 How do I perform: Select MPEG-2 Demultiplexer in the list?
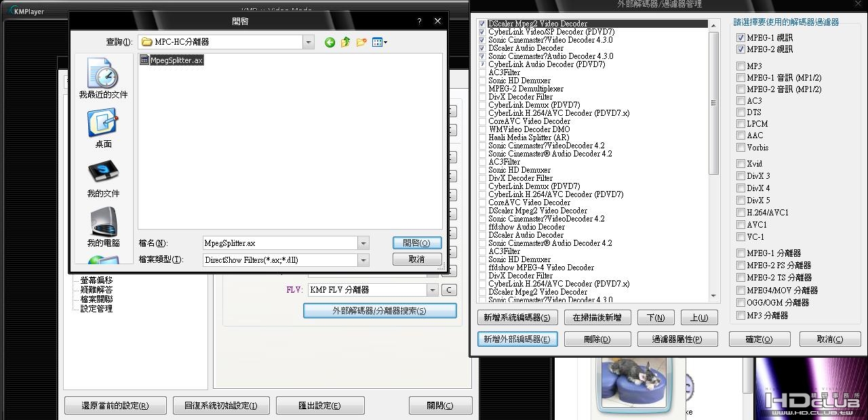pyautogui.click(x=526, y=89)
